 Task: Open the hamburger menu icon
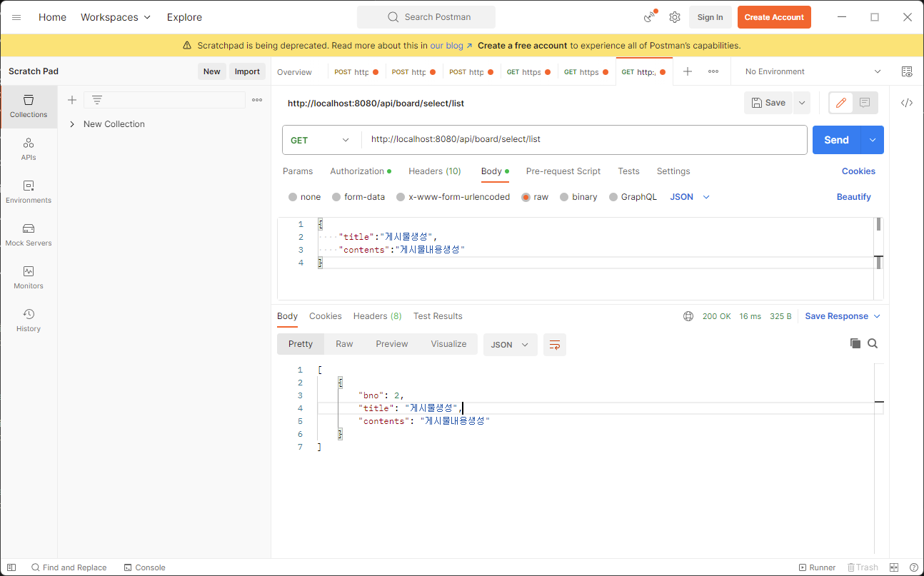16,17
